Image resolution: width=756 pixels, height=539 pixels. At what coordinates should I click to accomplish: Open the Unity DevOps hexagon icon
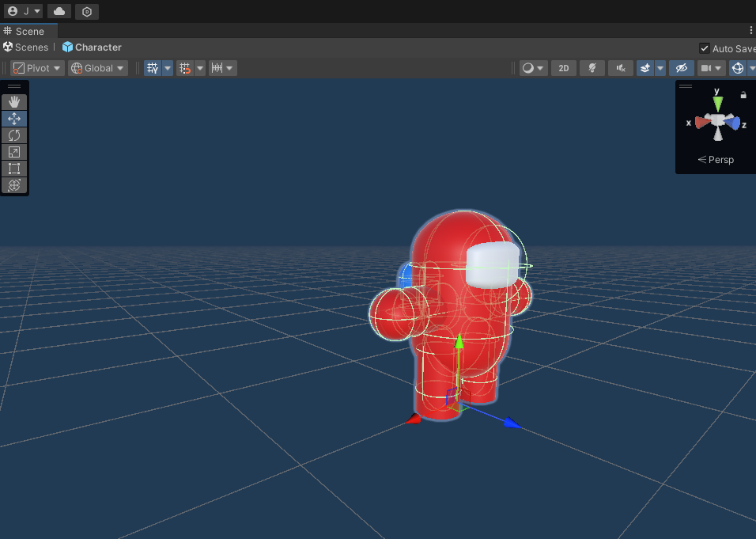click(87, 12)
